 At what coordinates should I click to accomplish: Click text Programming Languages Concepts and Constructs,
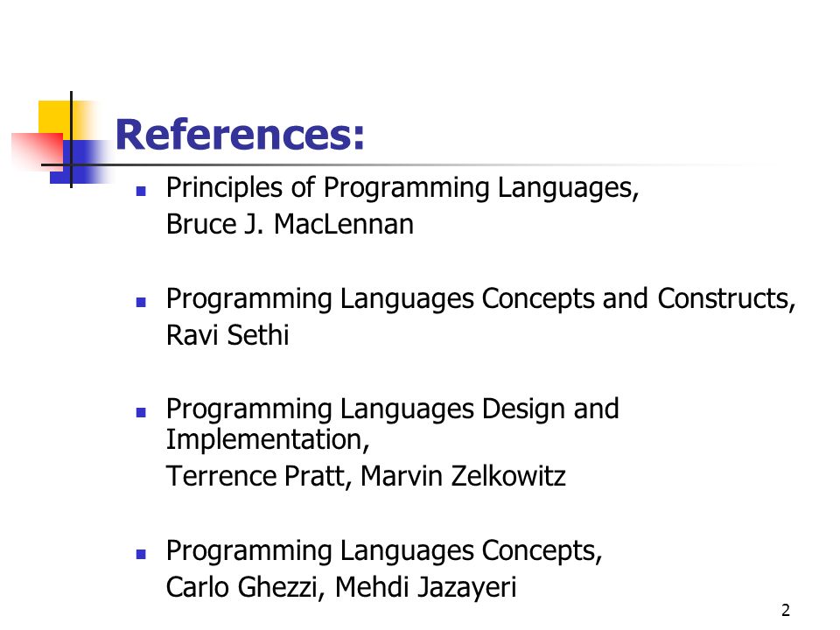coord(480,299)
